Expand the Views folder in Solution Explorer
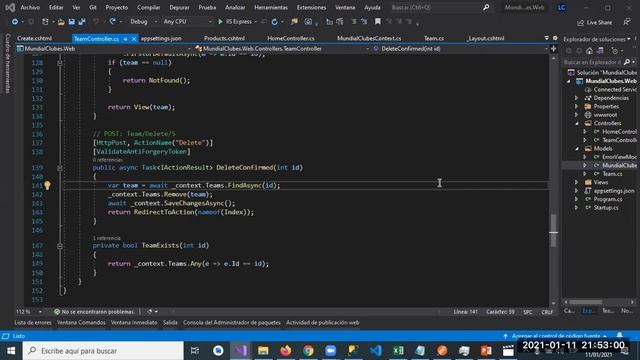640x360 pixels. tap(577, 182)
